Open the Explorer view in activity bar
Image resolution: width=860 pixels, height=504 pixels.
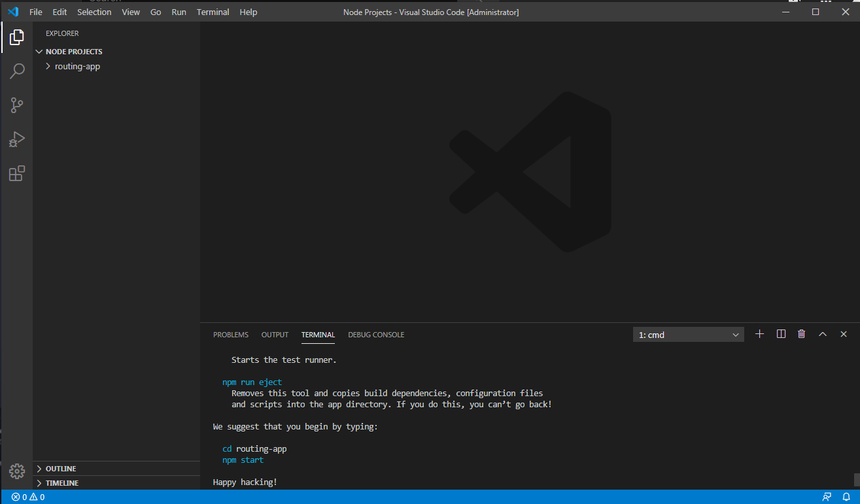pyautogui.click(x=17, y=37)
